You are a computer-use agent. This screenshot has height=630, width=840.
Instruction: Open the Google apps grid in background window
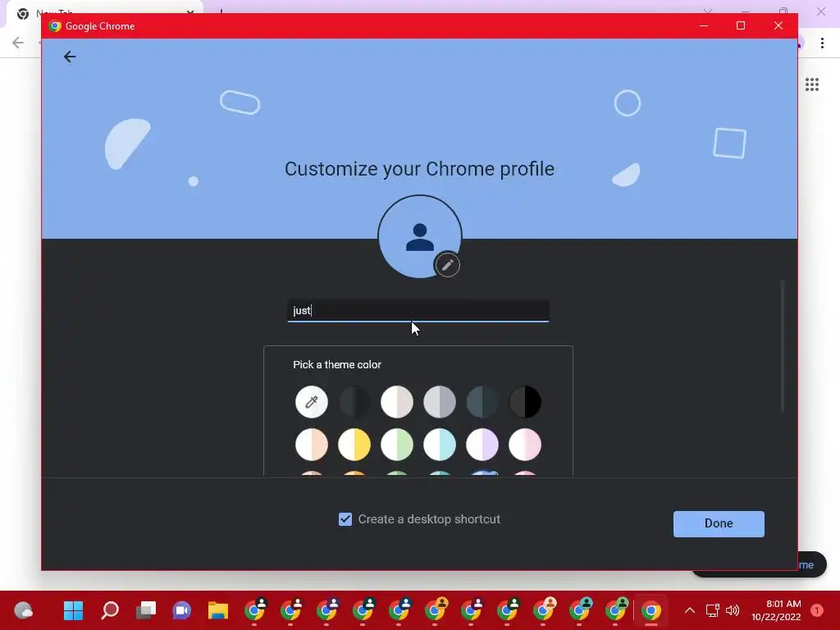812,84
